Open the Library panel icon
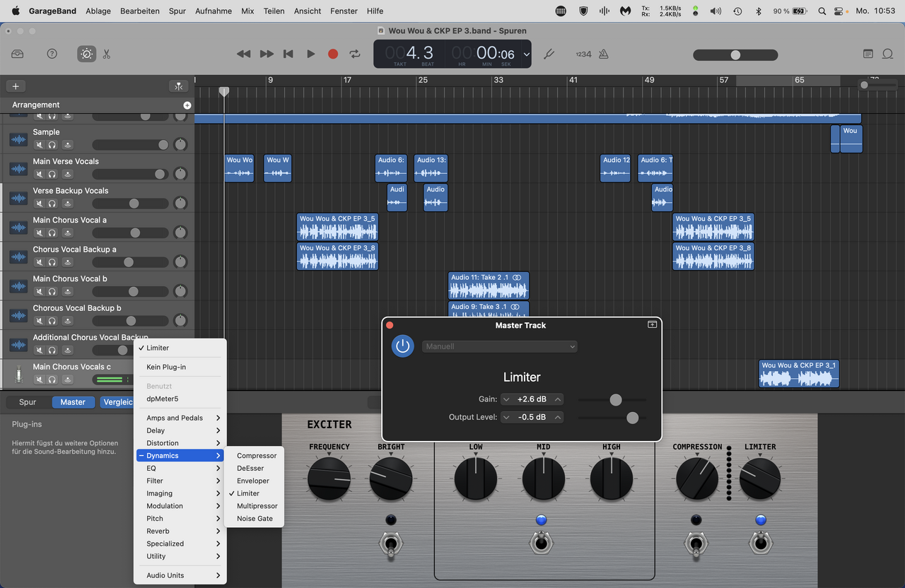The image size is (905, 588). pos(18,54)
